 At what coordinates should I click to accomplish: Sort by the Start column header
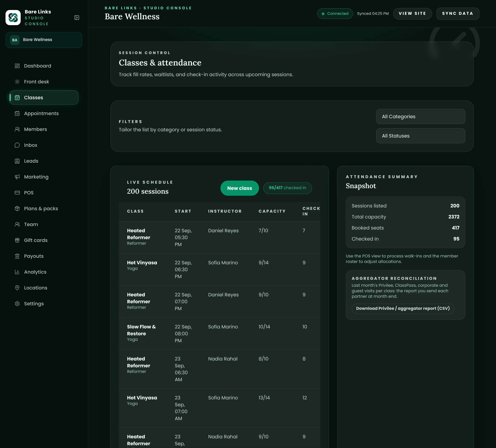pyautogui.click(x=183, y=211)
